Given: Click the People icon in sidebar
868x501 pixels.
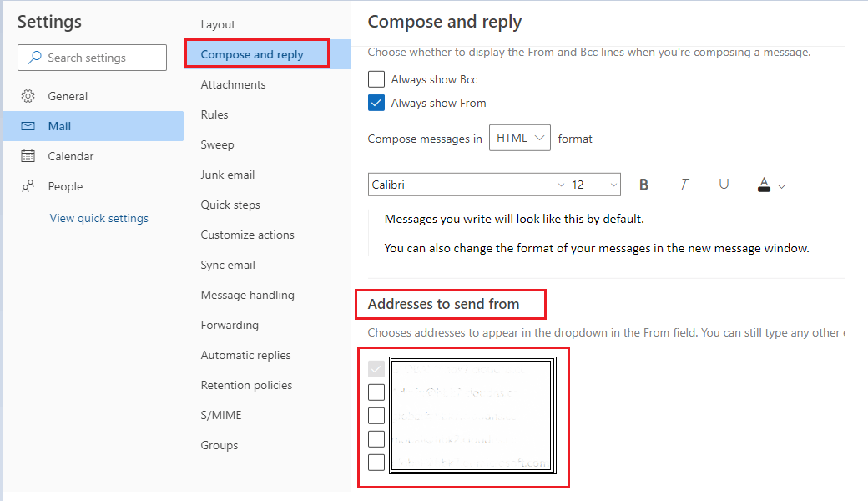Looking at the screenshot, I should (28, 186).
